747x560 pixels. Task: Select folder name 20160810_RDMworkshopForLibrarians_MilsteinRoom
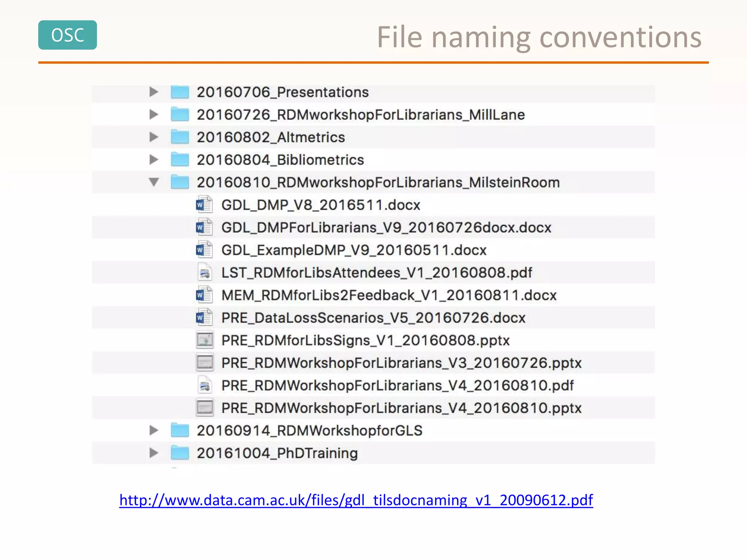(378, 182)
